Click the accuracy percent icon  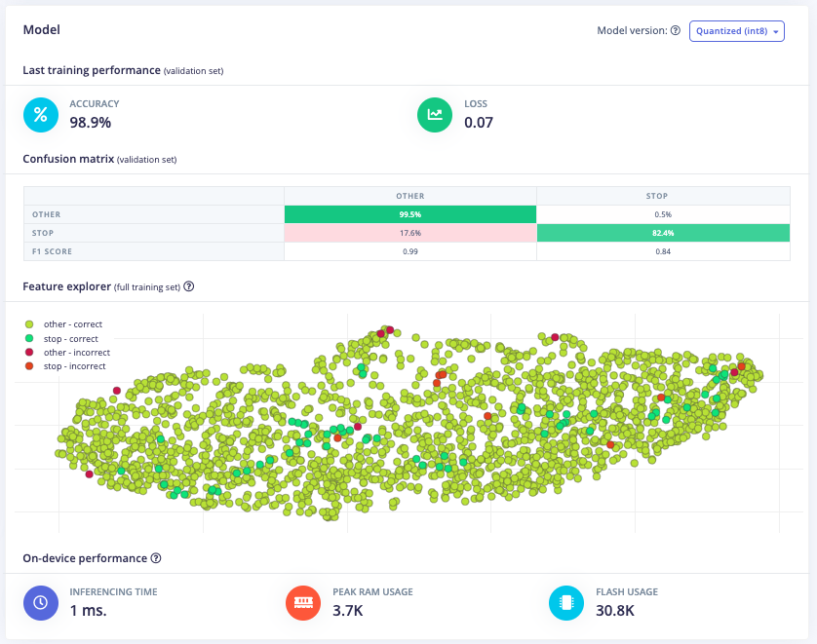(40, 114)
